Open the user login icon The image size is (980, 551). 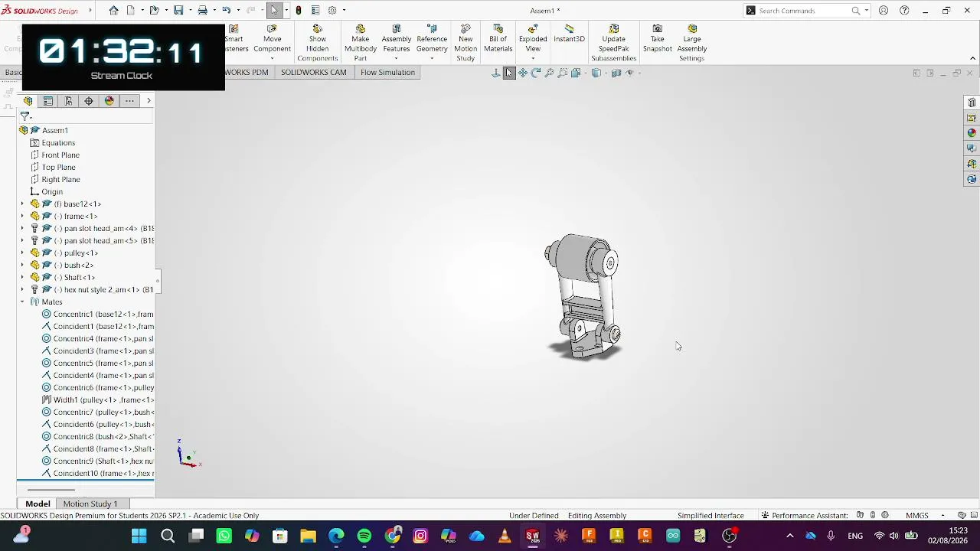[x=884, y=11]
